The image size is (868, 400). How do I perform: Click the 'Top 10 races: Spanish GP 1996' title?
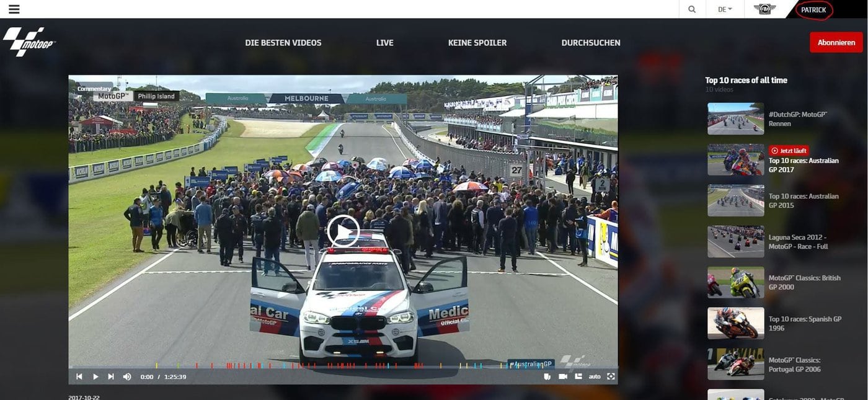click(805, 324)
